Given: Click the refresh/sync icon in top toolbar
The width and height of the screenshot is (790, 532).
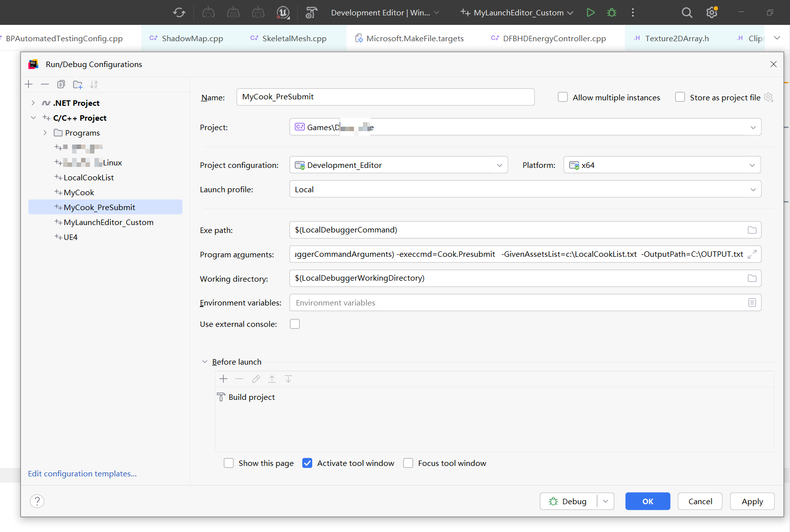Looking at the screenshot, I should point(179,12).
